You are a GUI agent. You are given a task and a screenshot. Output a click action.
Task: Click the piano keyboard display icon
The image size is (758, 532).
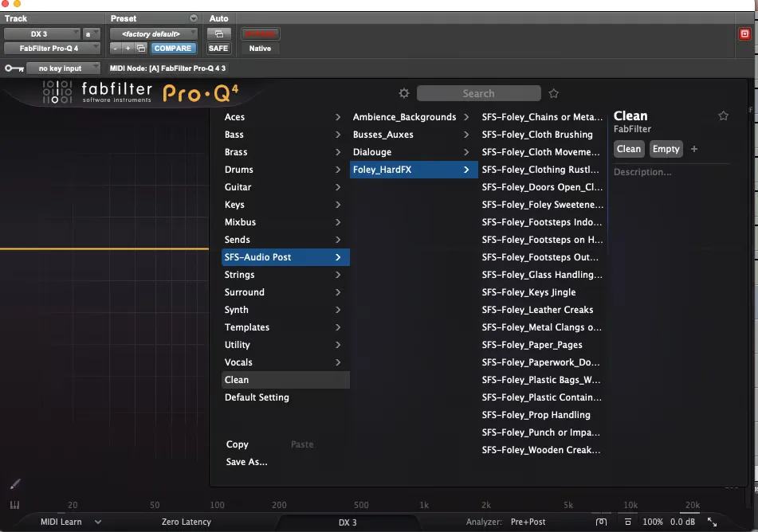14,505
